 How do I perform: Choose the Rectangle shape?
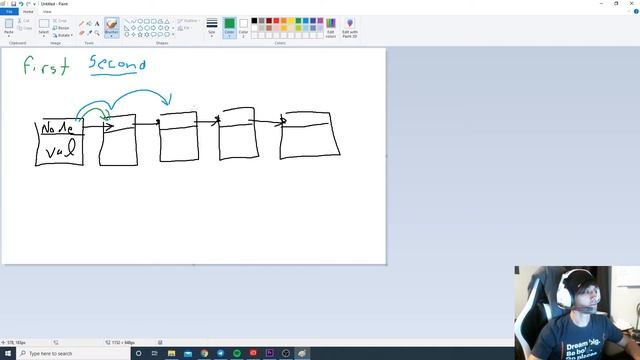point(147,21)
